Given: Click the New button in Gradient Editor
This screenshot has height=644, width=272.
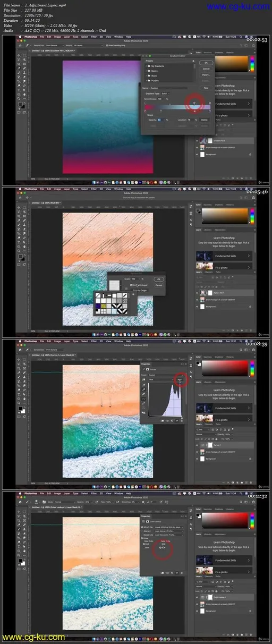Looking at the screenshot, I should (x=206, y=88).
